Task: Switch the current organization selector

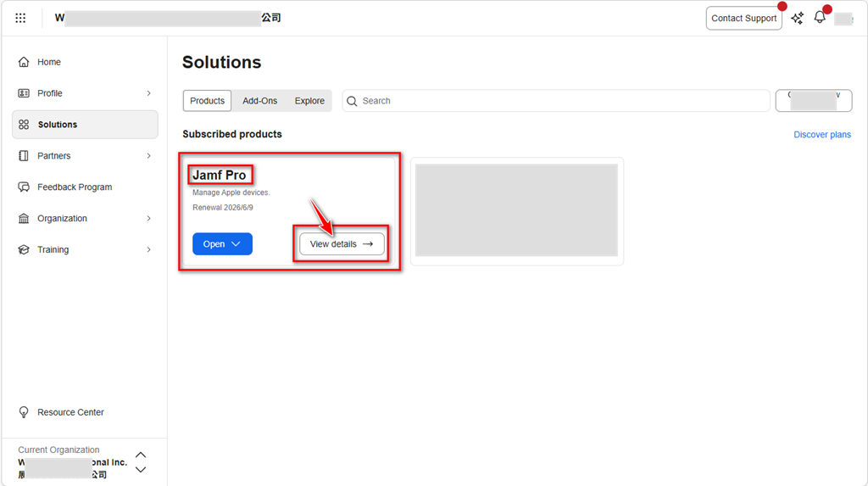Action: pyautogui.click(x=141, y=462)
